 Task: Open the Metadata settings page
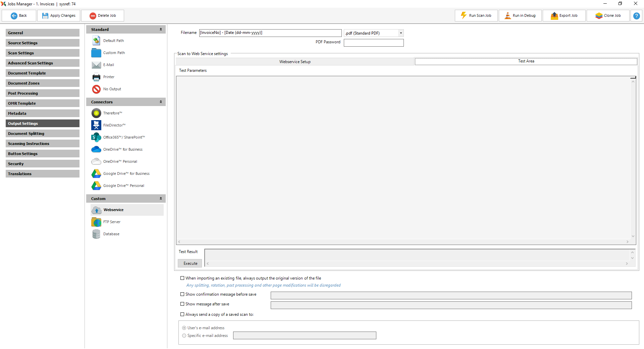point(43,113)
